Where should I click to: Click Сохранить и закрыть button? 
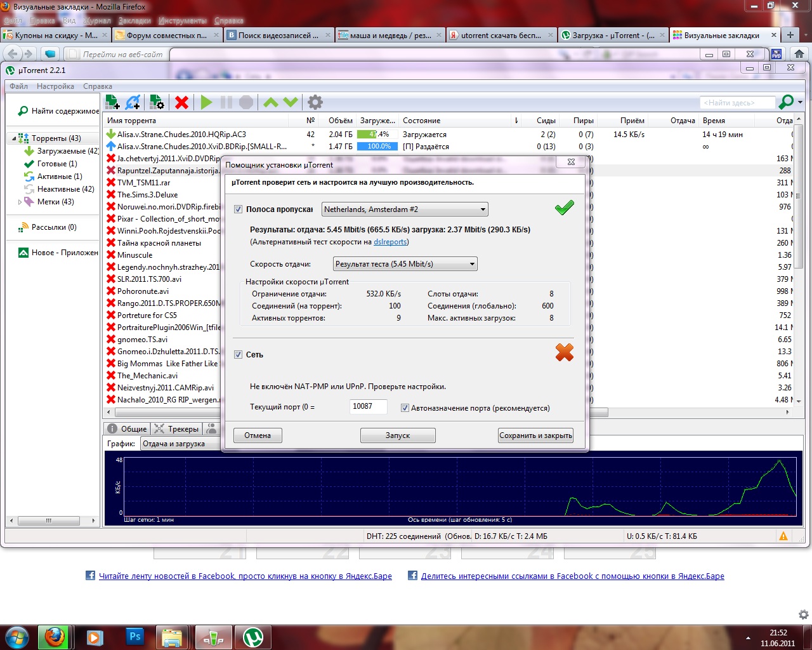[x=536, y=435]
